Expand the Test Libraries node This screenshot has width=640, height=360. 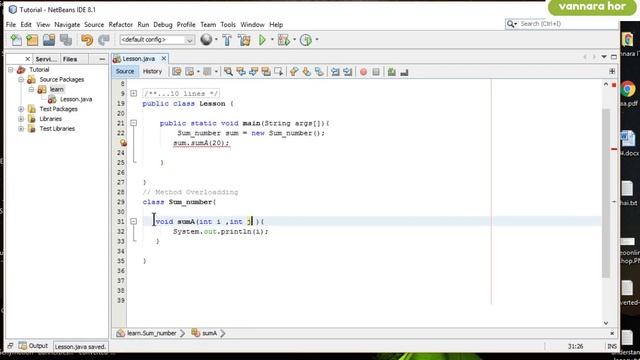coord(21,129)
